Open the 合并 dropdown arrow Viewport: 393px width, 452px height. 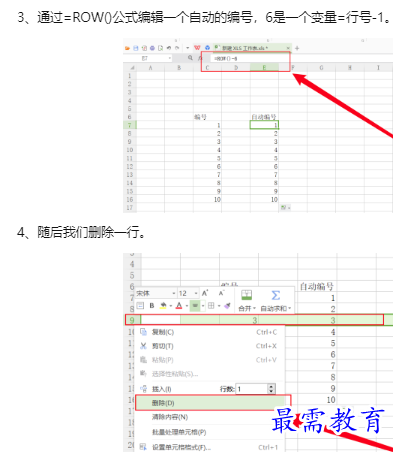(x=254, y=309)
